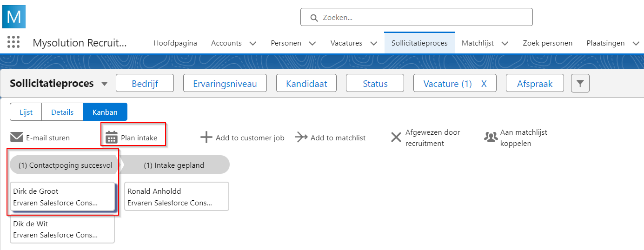This screenshot has height=250, width=644.
Task: Open the Hoofdpagina tab
Action: click(175, 43)
